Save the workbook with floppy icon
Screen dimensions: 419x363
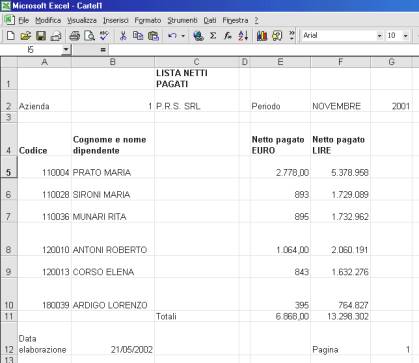pyautogui.click(x=41, y=35)
